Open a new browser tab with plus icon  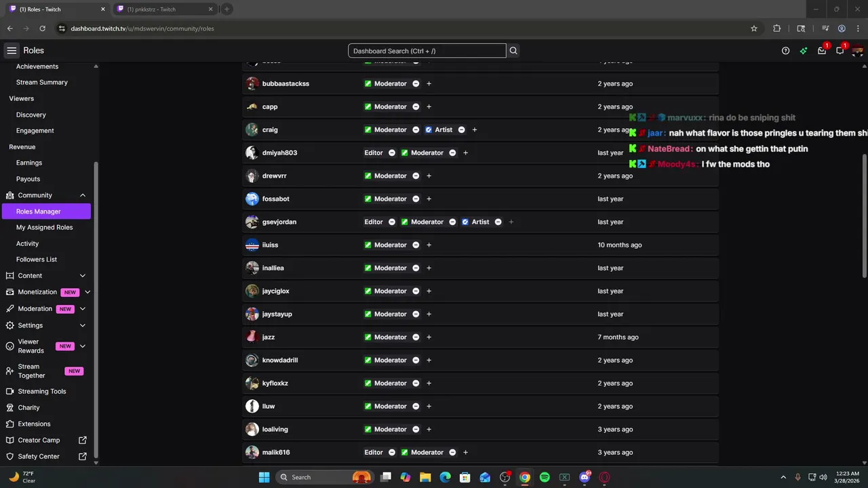coord(226,9)
